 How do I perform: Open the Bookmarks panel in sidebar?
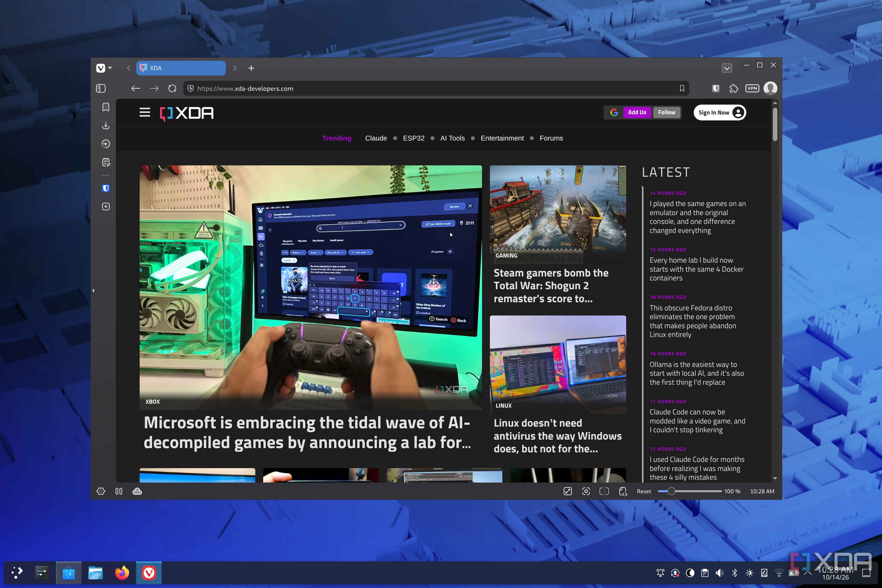coord(106,107)
